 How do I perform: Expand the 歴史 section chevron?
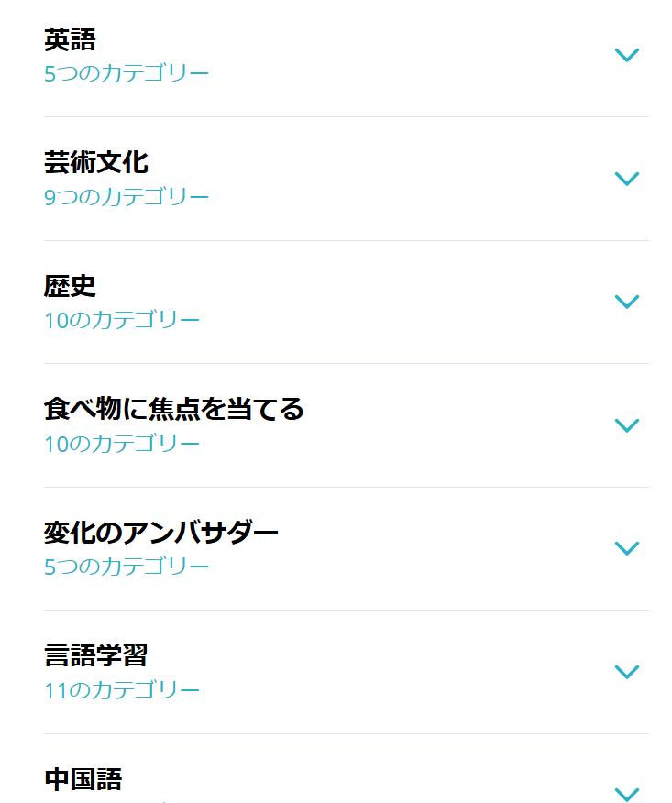[626, 302]
